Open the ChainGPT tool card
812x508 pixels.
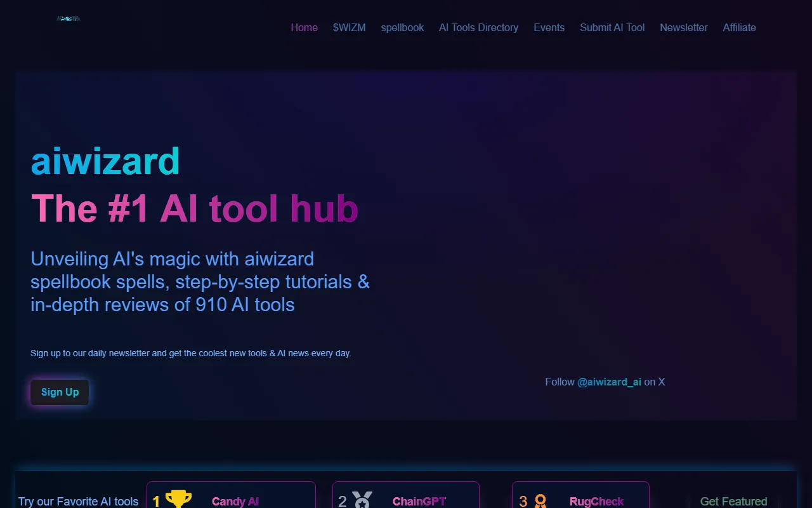tap(406, 495)
